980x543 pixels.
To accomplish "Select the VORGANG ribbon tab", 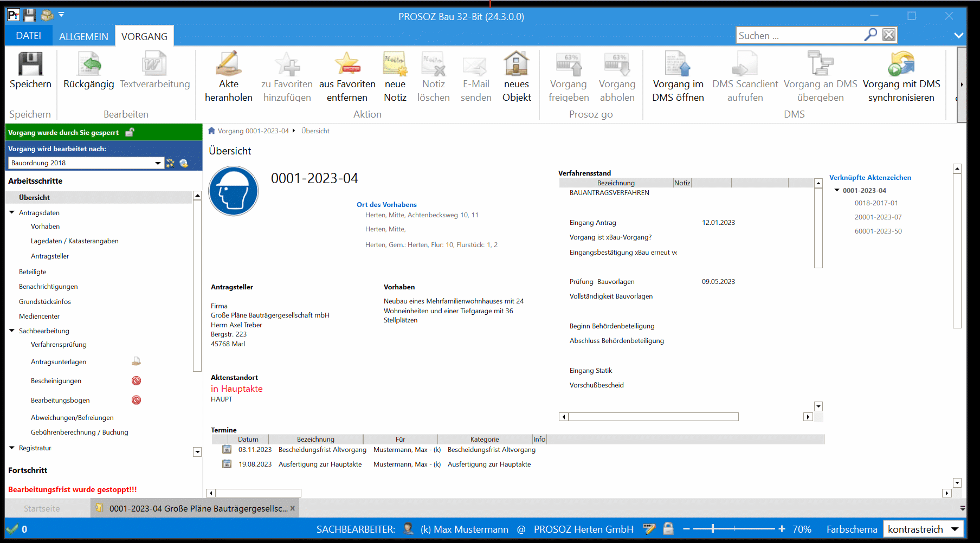I will (144, 36).
